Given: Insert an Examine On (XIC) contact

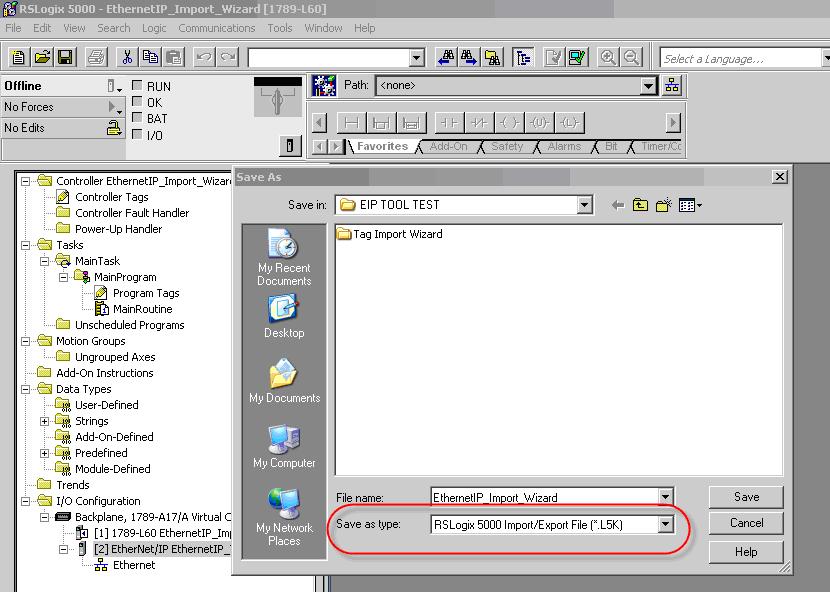Looking at the screenshot, I should pos(449,123).
